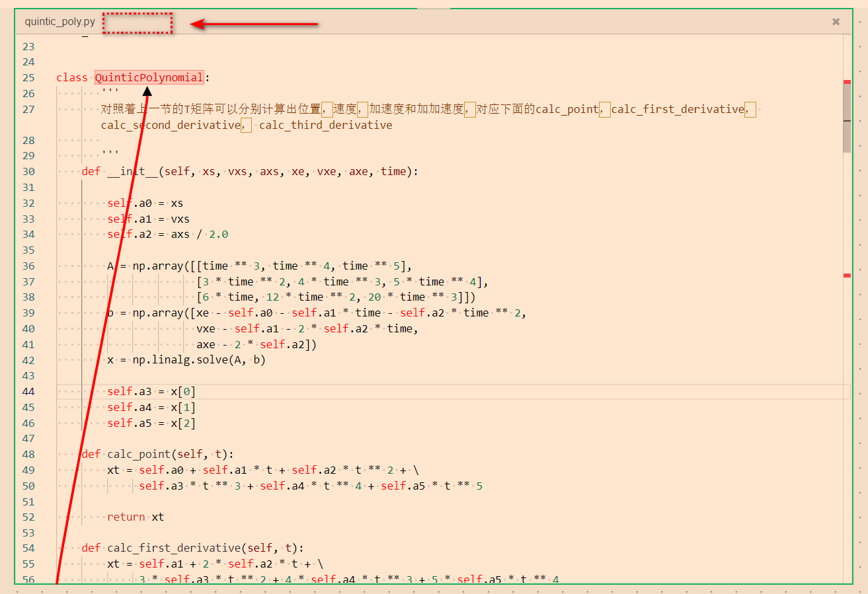Screen dimensions: 868x594
Task: Click line number 25 in the gutter
Action: point(28,78)
